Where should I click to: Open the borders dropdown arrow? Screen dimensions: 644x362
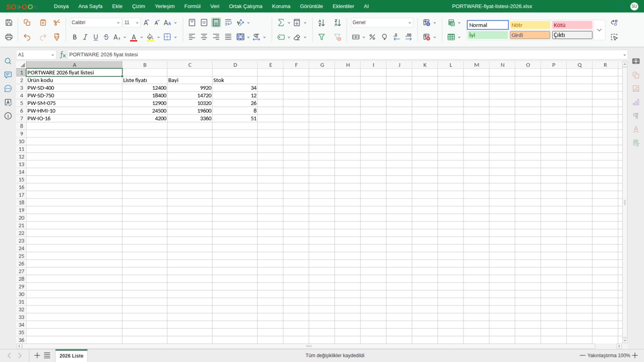pyautogui.click(x=175, y=37)
